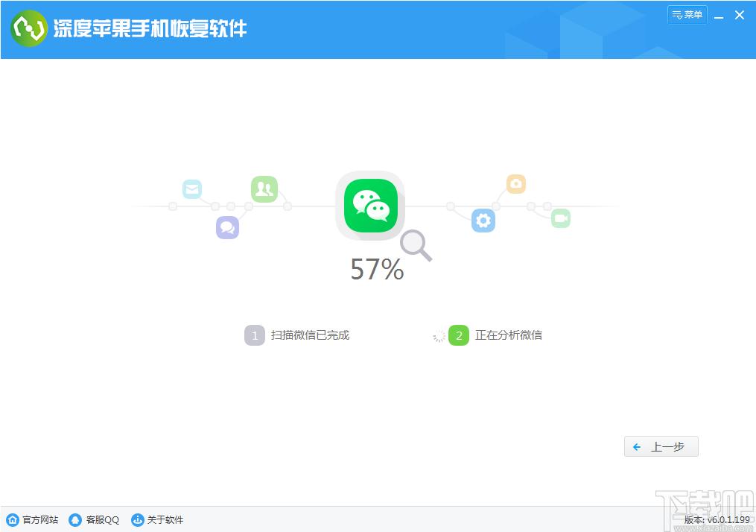Click the info icon beside 关于软件
This screenshot has height=532, width=756.
tap(137, 520)
